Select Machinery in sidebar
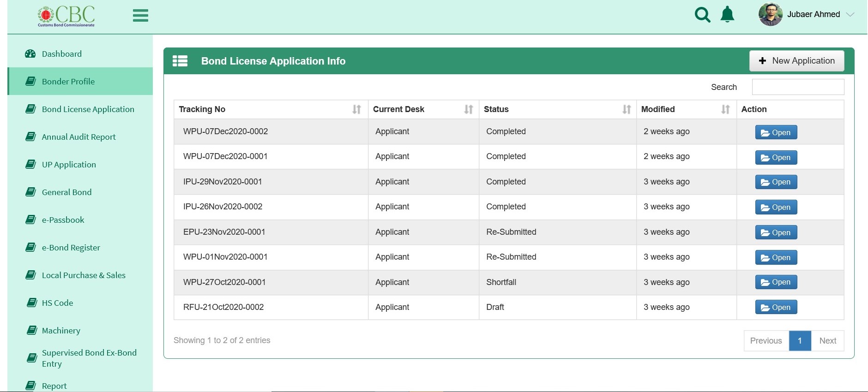Viewport: 868px width, 392px height. point(80,331)
